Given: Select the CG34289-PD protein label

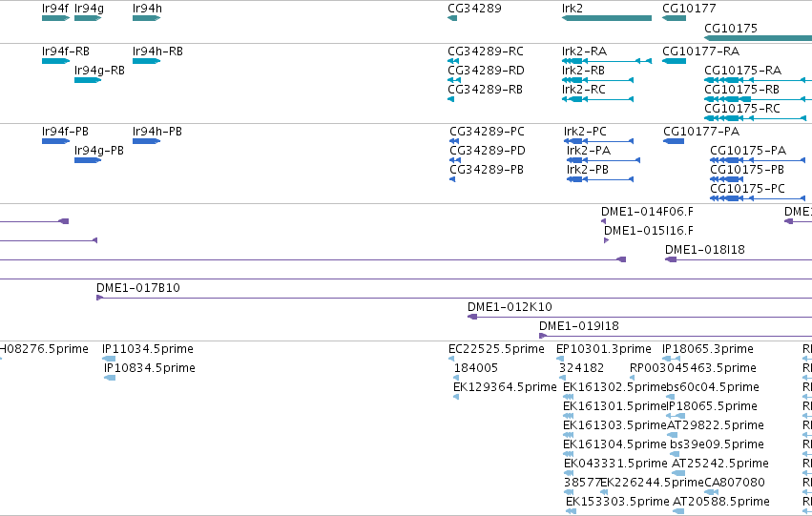Looking at the screenshot, I should click(488, 151).
